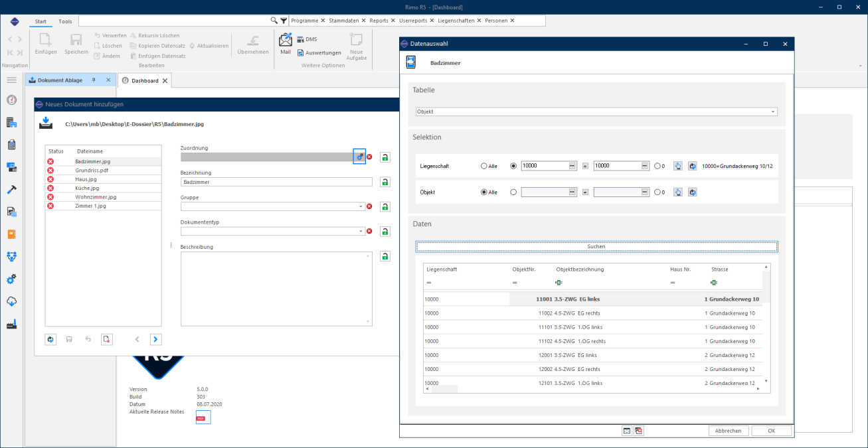Toggle green lock beside Bezeichnung field
868x448 pixels.
point(385,182)
